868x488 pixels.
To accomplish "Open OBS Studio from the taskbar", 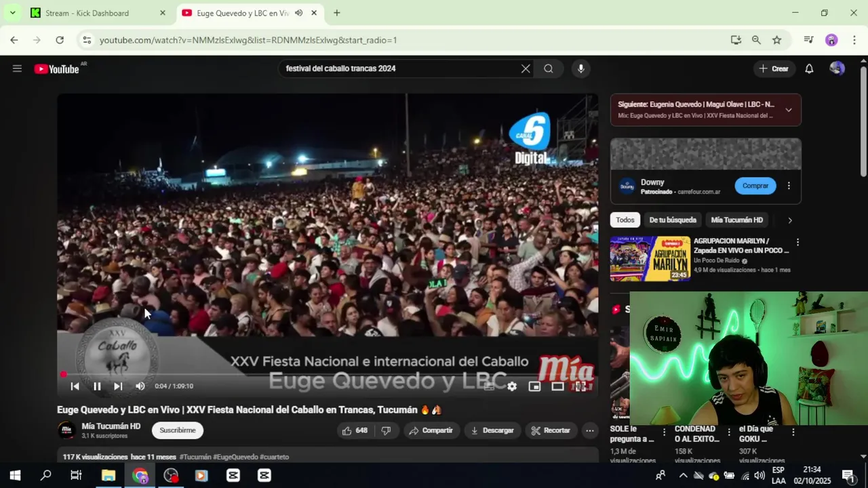I will (x=171, y=475).
